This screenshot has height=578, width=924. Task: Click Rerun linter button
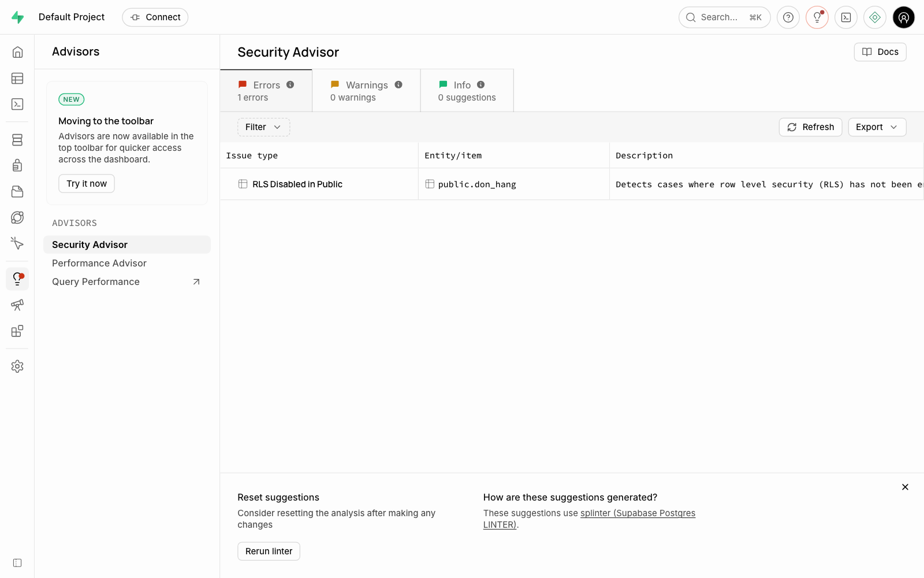click(269, 551)
